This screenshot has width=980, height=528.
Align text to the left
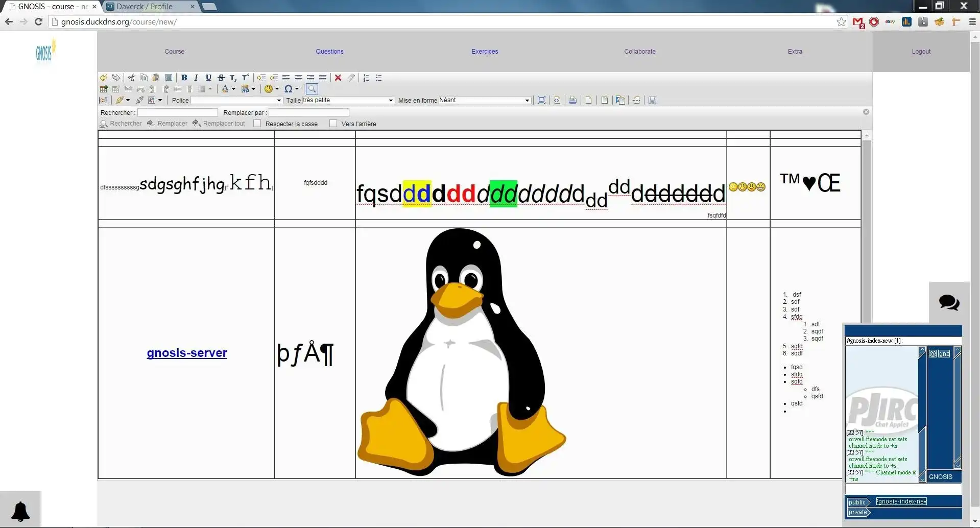coord(286,78)
